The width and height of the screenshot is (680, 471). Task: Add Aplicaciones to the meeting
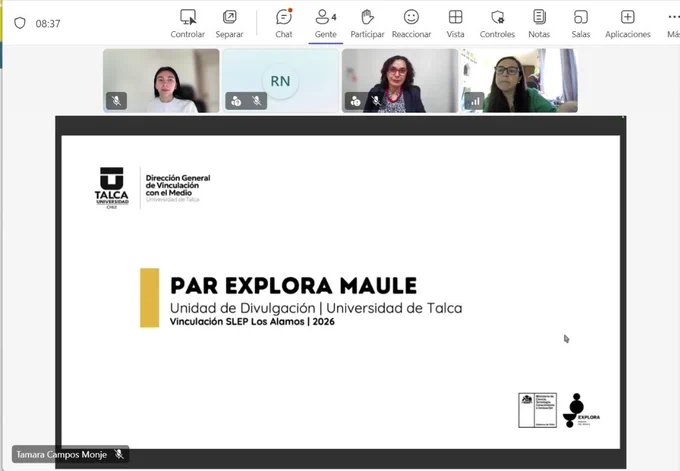pos(628,24)
